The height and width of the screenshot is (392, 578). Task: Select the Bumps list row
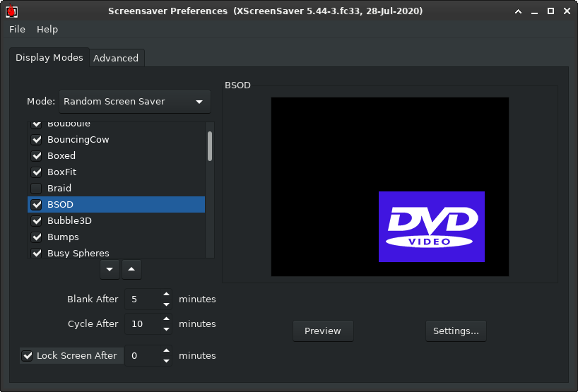116,237
